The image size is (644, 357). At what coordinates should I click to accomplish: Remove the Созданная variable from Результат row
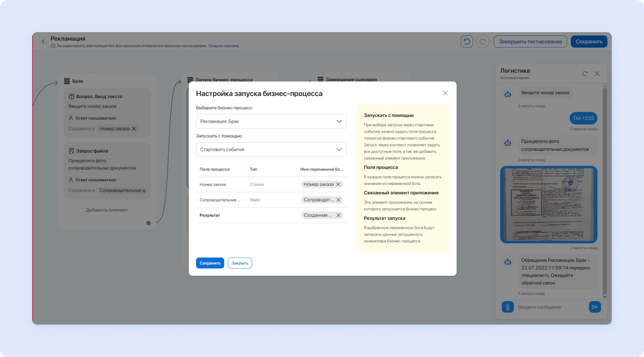point(339,215)
